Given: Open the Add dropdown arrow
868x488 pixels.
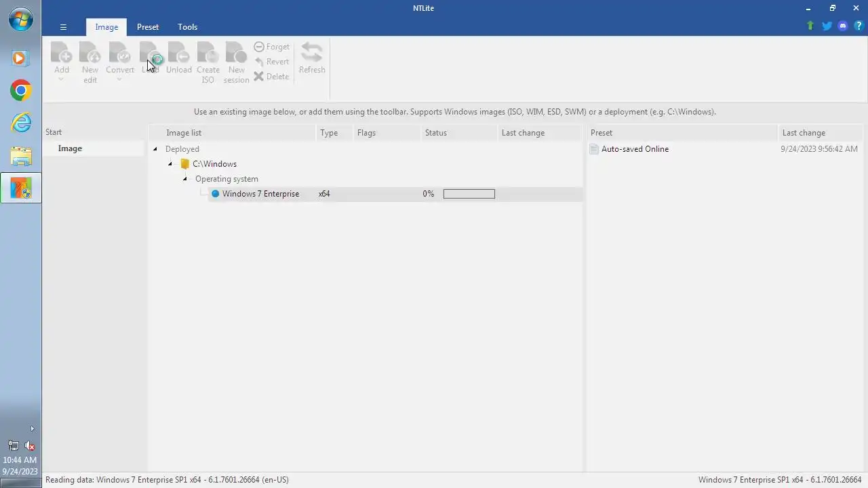Looking at the screenshot, I should tap(61, 80).
